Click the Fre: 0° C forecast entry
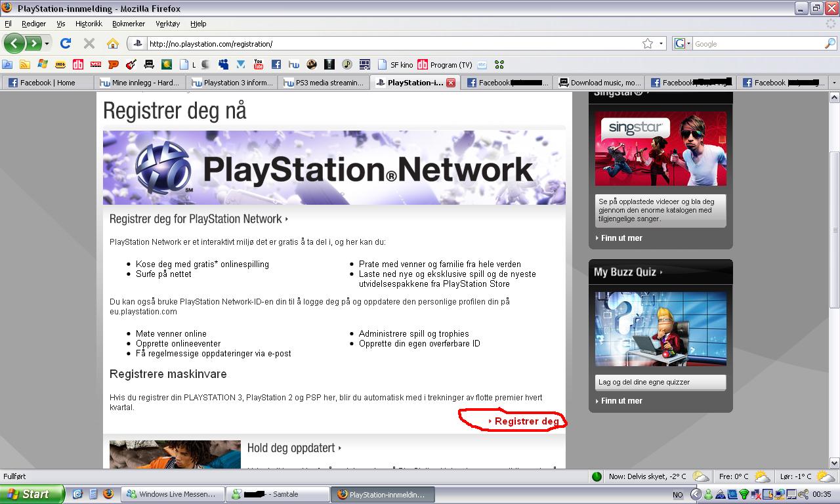This screenshot has height=504, width=840. pos(744,476)
